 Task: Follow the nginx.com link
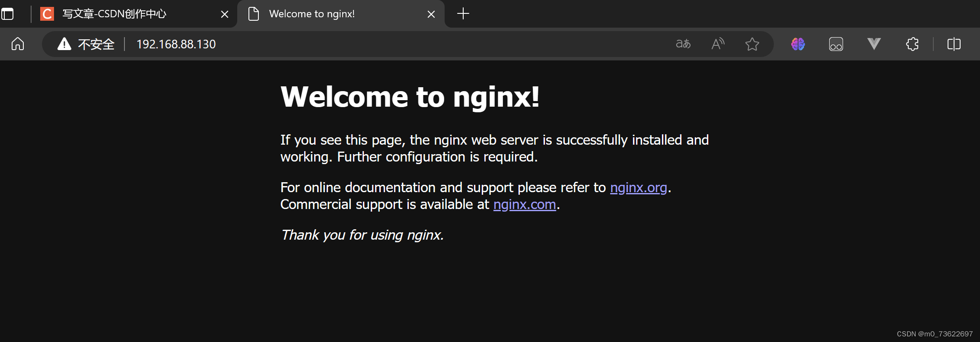click(525, 204)
